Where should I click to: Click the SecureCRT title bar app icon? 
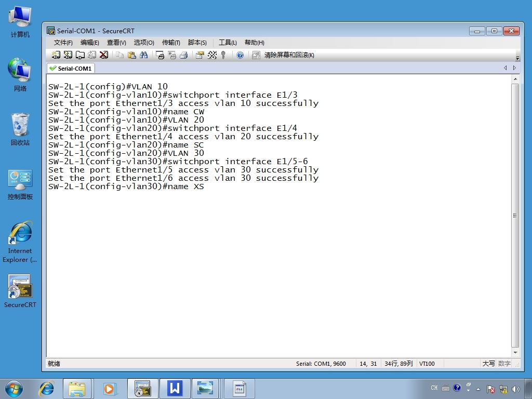pyautogui.click(x=51, y=31)
